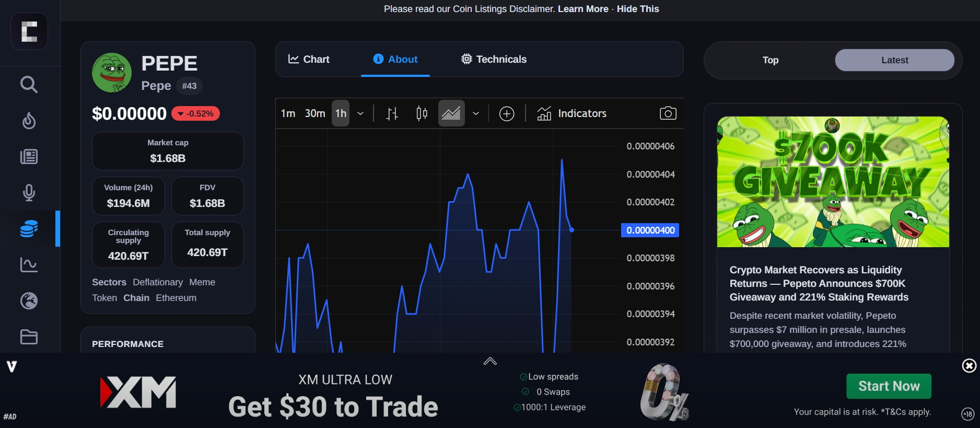Switch to the Technicals tab
980x428 pixels.
494,59
